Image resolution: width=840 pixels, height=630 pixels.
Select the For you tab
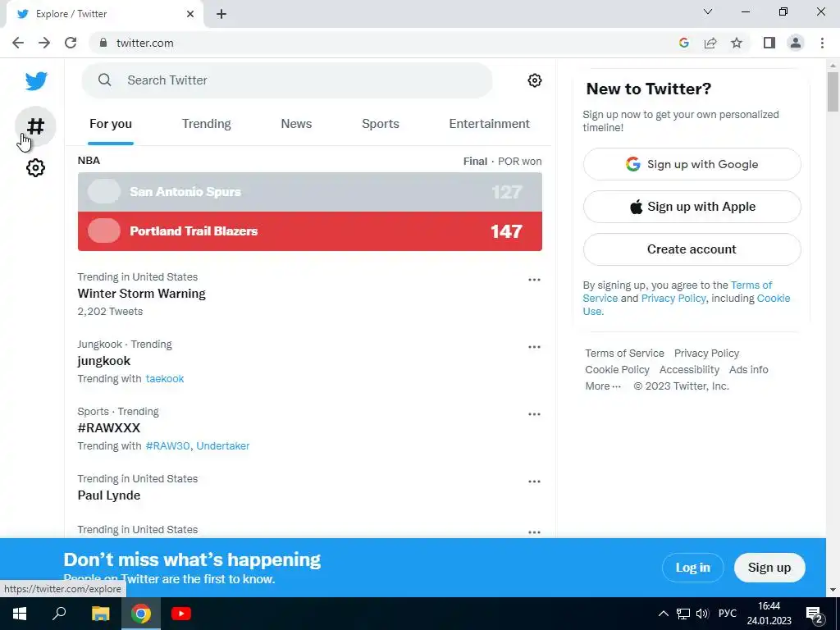(111, 124)
